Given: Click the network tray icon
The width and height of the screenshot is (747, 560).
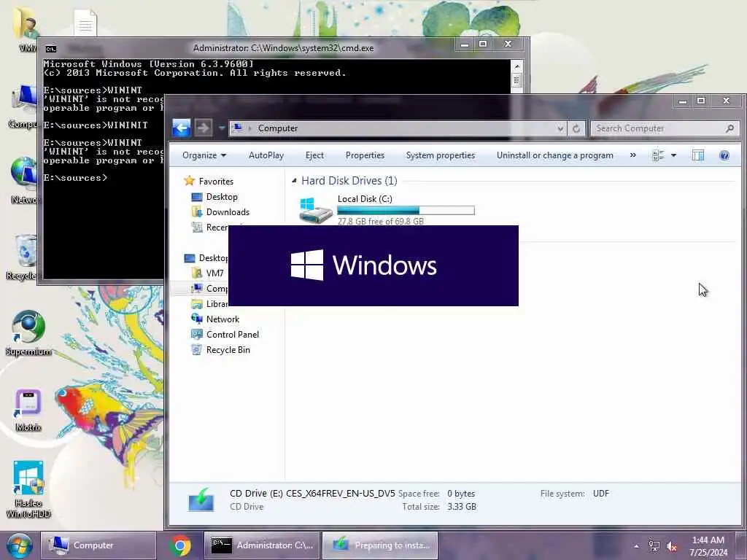Looking at the screenshot, I should (x=654, y=546).
